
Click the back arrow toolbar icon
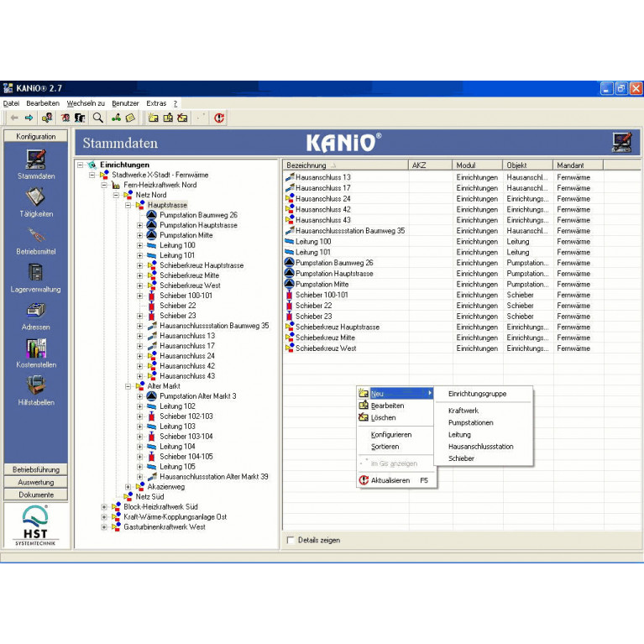coord(14,118)
